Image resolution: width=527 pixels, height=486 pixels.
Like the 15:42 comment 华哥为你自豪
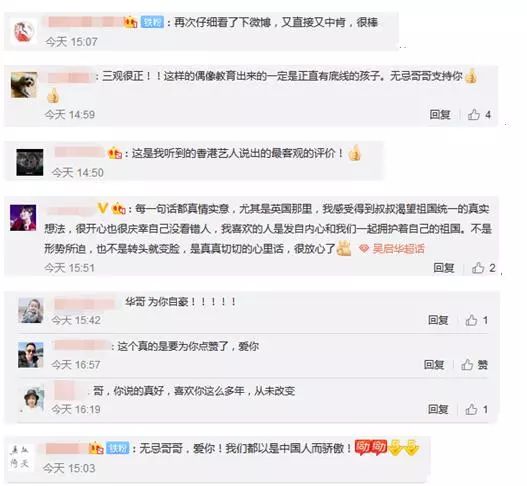point(476,320)
